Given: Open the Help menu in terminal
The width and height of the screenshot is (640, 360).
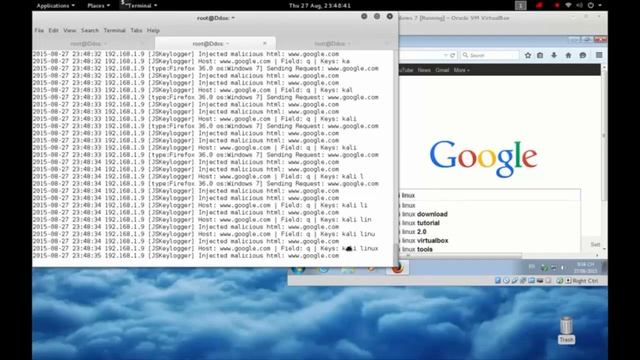Looking at the screenshot, I should [x=153, y=30].
